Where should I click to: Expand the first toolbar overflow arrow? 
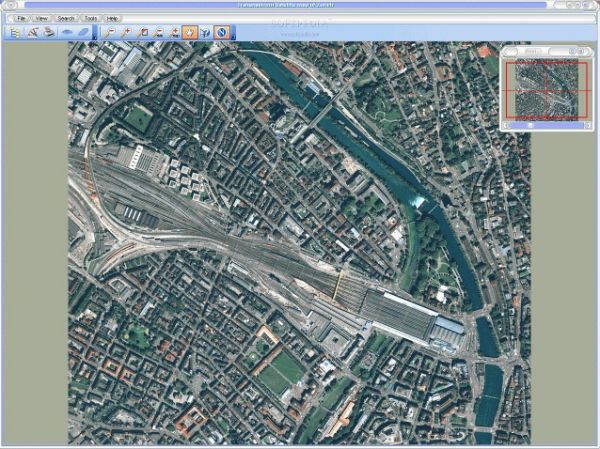[95, 33]
